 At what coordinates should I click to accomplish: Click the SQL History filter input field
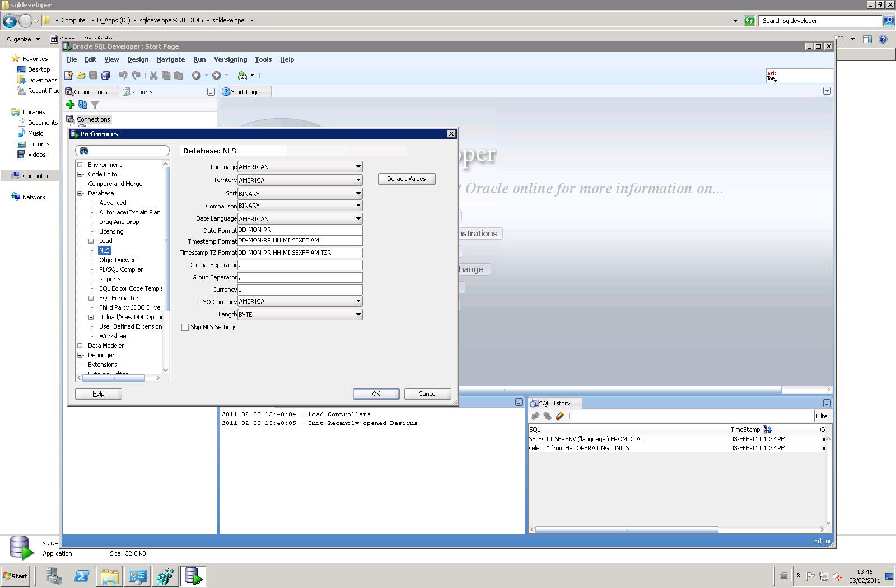point(693,416)
